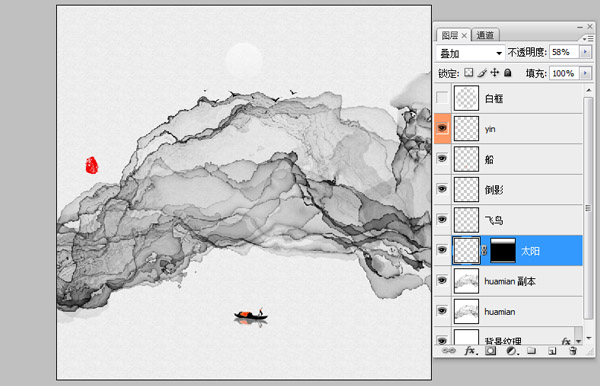The width and height of the screenshot is (600, 386).
Task: Add a layer mask icon
Action: (x=490, y=350)
